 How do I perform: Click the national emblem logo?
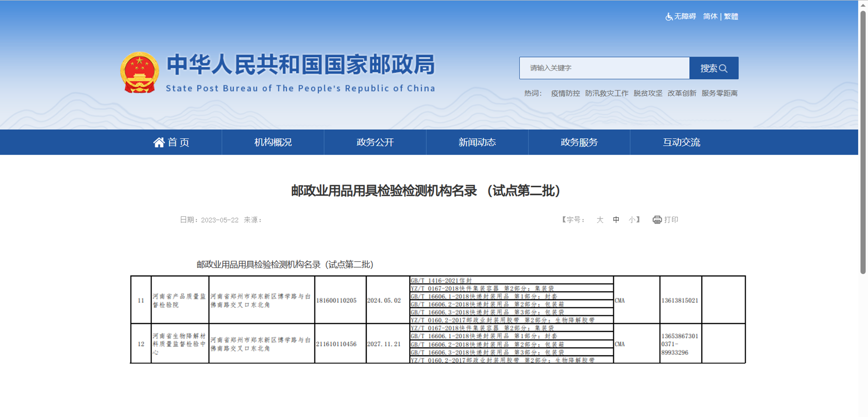point(139,73)
